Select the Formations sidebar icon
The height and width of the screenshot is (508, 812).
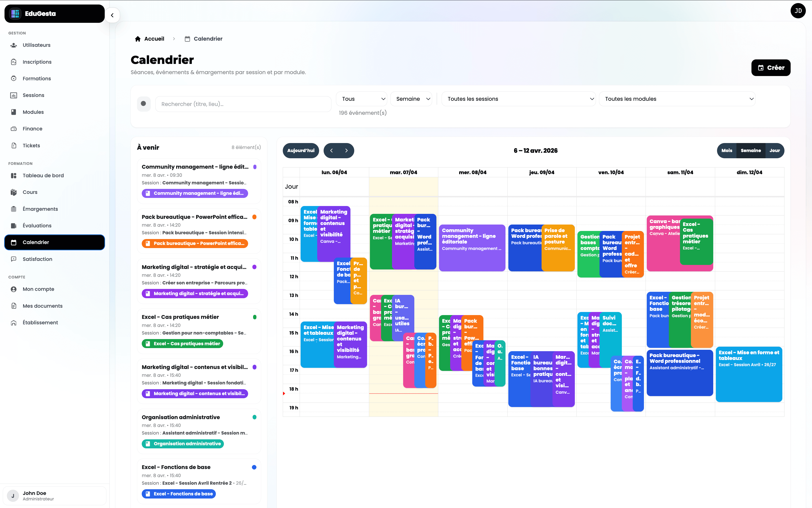point(14,78)
